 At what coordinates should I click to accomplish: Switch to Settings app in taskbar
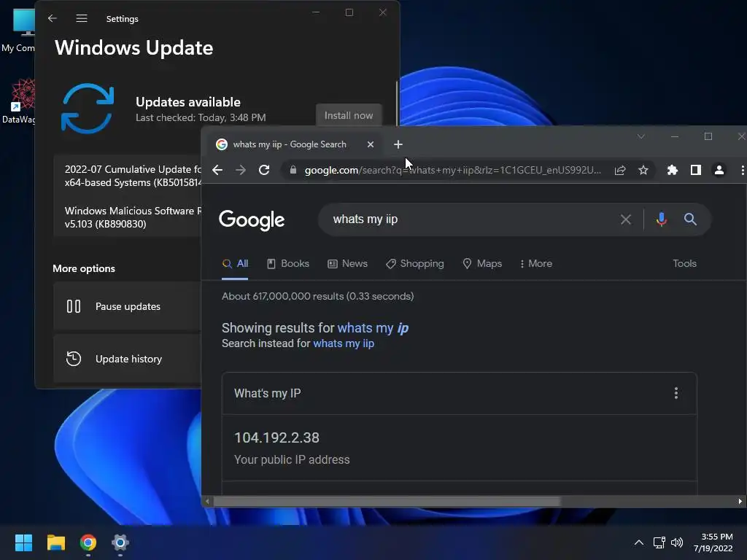click(120, 542)
